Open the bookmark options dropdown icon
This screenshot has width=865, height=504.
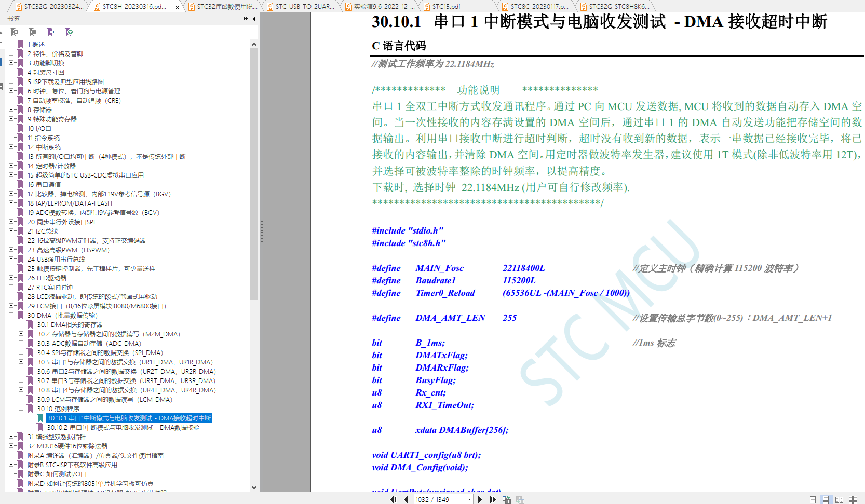pyautogui.click(x=69, y=32)
